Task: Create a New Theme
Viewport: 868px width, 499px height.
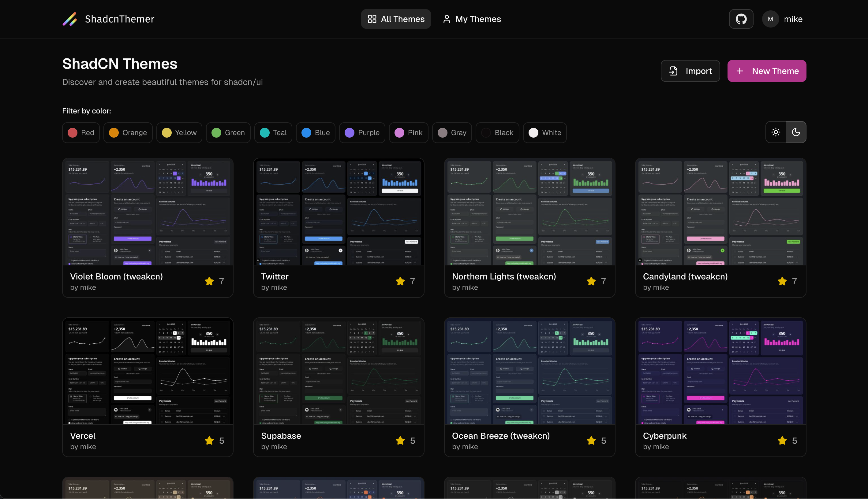Action: [x=766, y=71]
